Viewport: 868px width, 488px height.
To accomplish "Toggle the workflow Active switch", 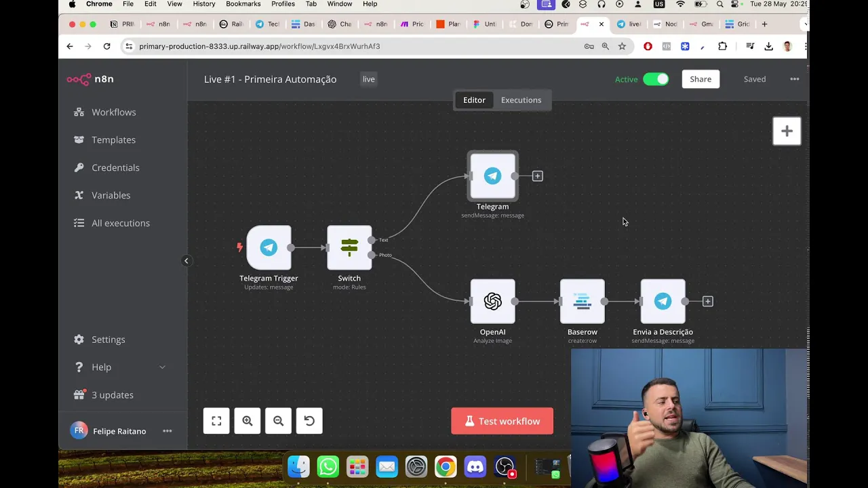I will point(656,79).
